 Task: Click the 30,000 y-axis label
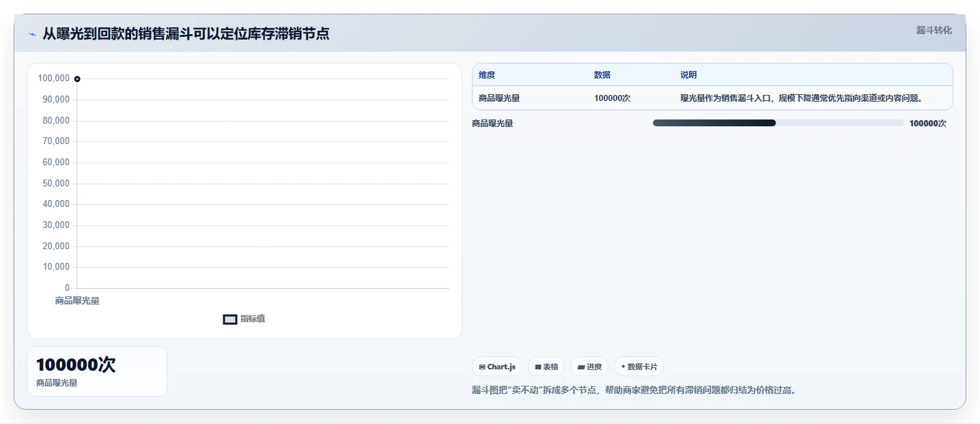(x=56, y=225)
